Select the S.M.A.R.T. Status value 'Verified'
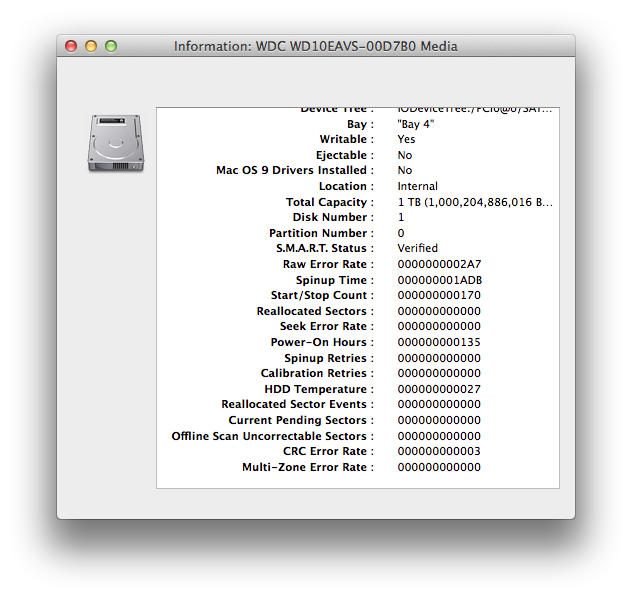This screenshot has width=632, height=598. (x=418, y=248)
